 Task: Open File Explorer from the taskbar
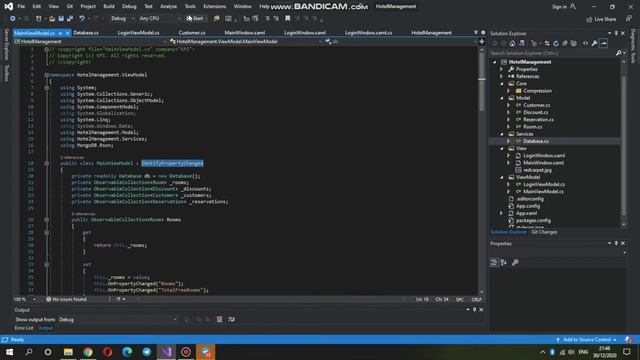pos(68,352)
